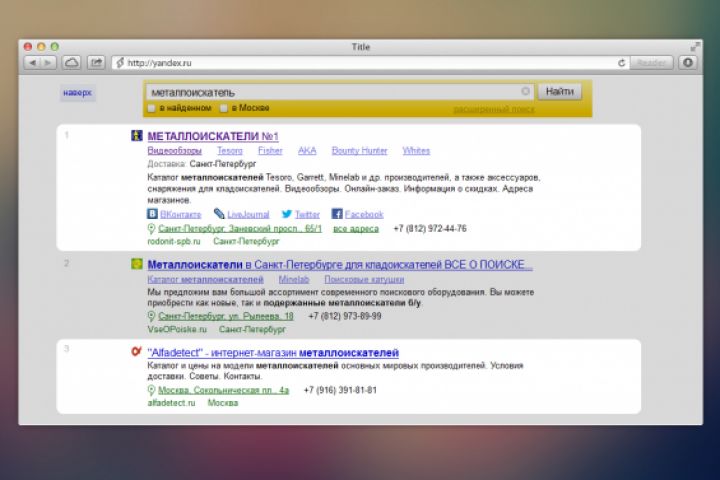Click the share icon in the toolbar
The width and height of the screenshot is (720, 480).
coord(96,63)
